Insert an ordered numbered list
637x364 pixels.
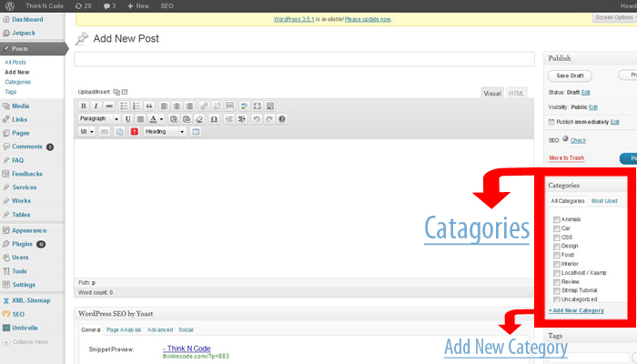(x=136, y=106)
